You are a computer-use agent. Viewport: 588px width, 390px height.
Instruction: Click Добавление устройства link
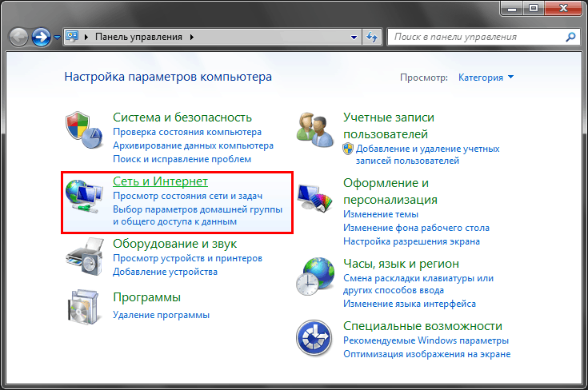pyautogui.click(x=165, y=272)
